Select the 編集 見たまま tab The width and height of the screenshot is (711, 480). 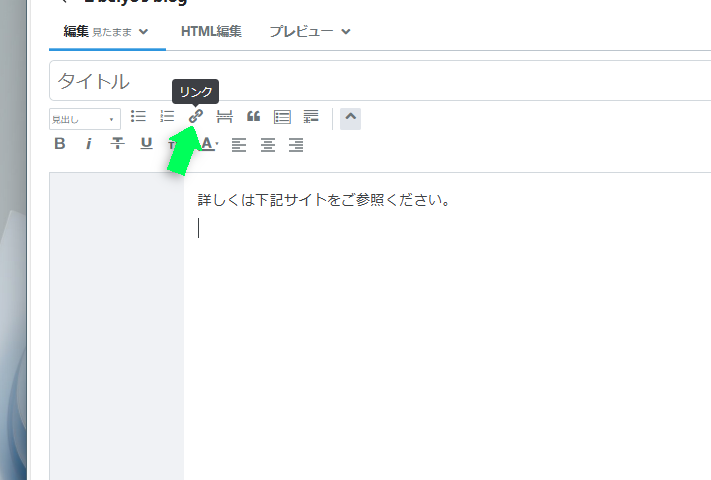click(107, 32)
